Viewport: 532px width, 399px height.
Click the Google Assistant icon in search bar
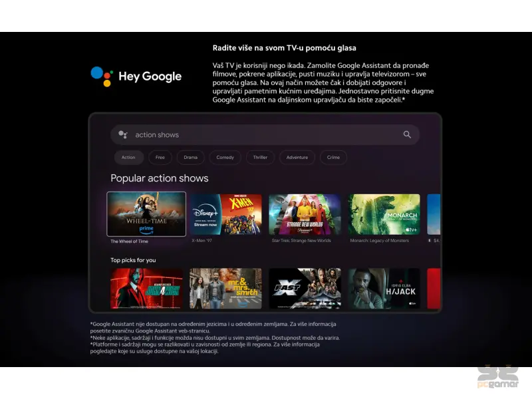pyautogui.click(x=122, y=135)
